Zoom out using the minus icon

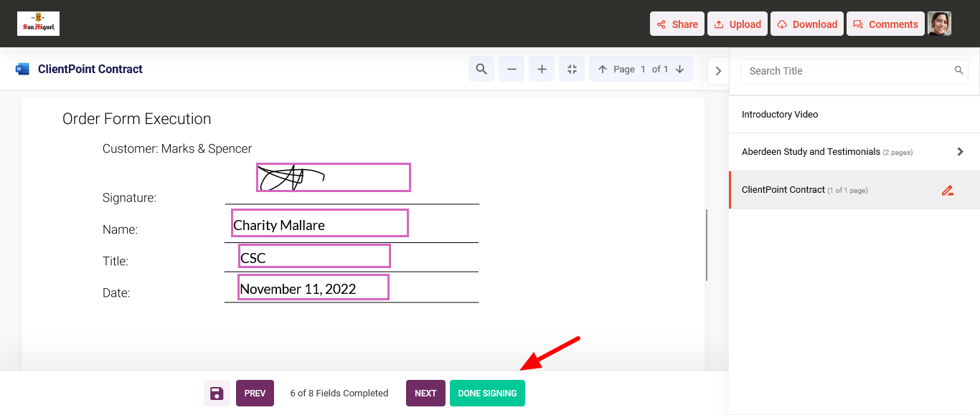(x=511, y=69)
